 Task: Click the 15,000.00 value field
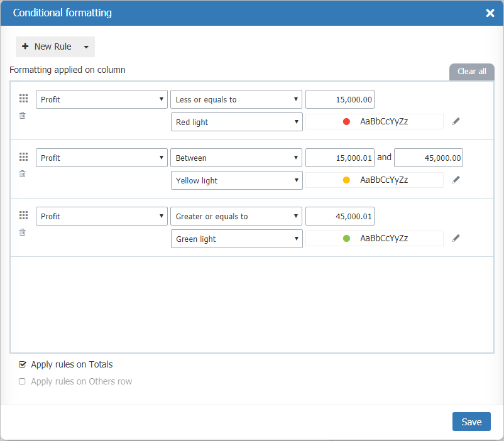point(339,99)
